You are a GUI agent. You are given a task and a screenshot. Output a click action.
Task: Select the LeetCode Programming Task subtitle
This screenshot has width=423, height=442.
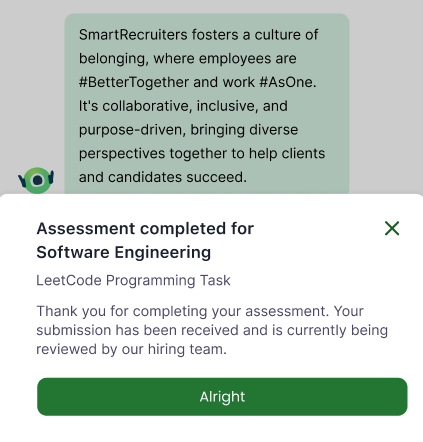[133, 280]
